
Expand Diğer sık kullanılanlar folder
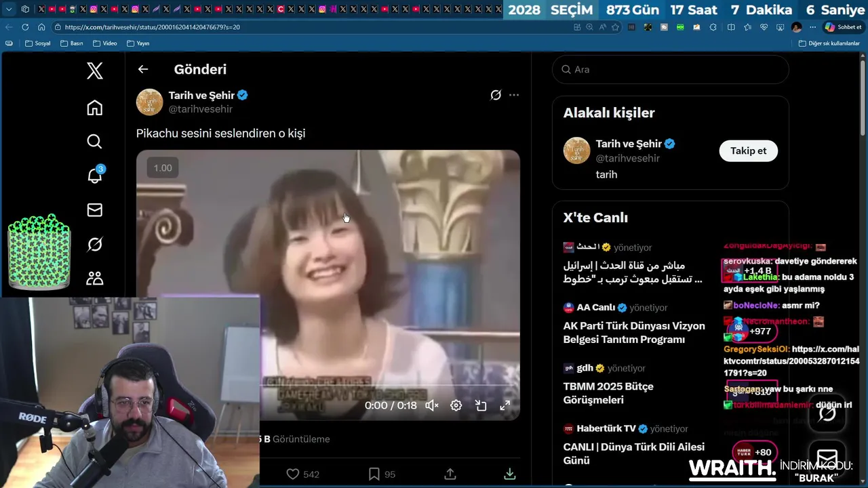pos(829,43)
